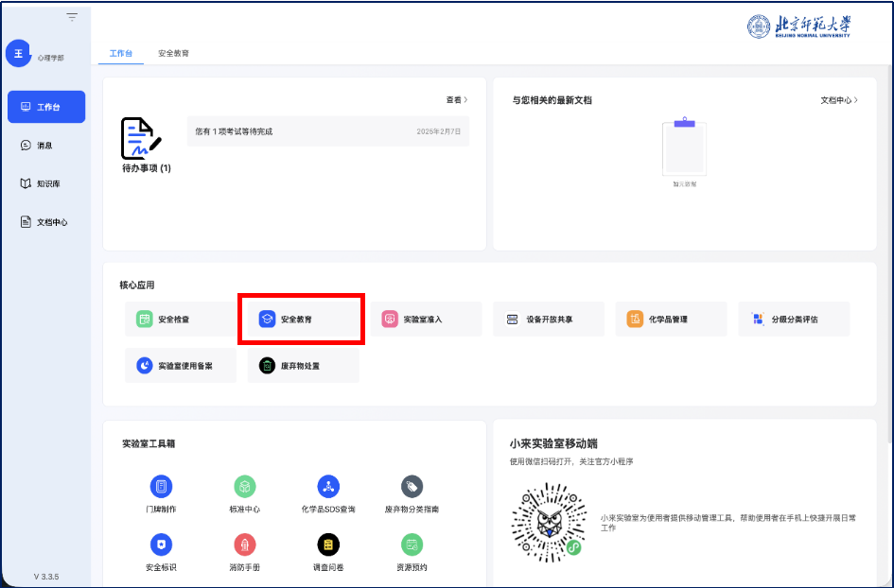The width and height of the screenshot is (894, 588).
Task: Open the 废弃物处置 application
Action: [303, 365]
